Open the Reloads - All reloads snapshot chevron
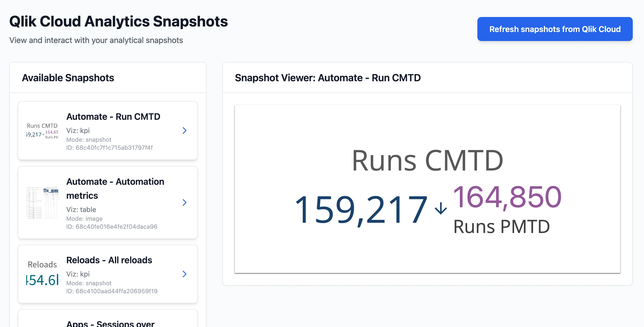Screen dimensions: 644x327 tap(185, 274)
